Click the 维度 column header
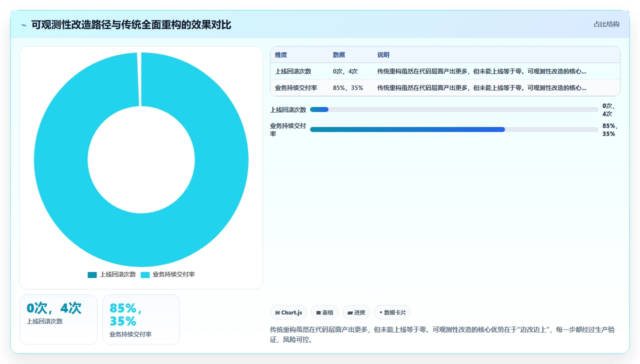Image resolution: width=640 pixels, height=364 pixels. tap(281, 55)
